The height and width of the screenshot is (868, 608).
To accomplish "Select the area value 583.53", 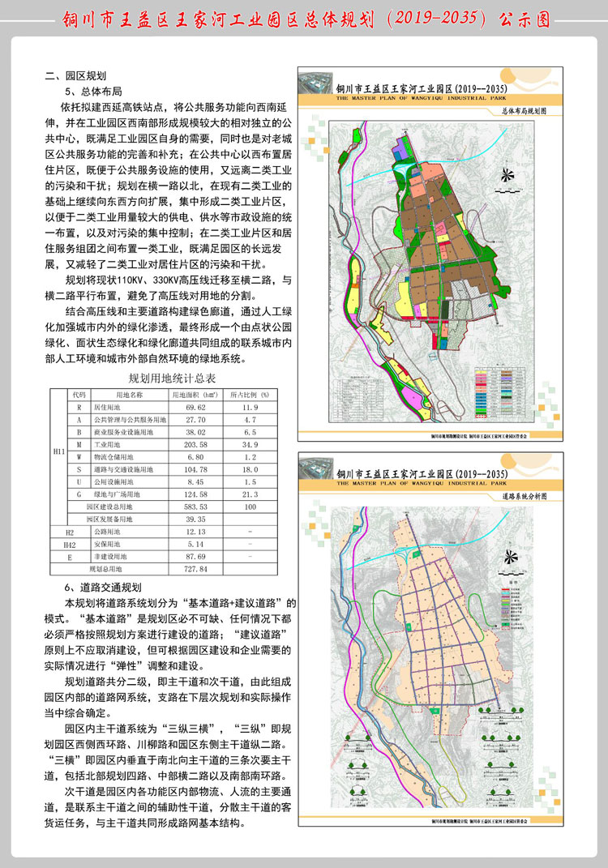I will [195, 507].
